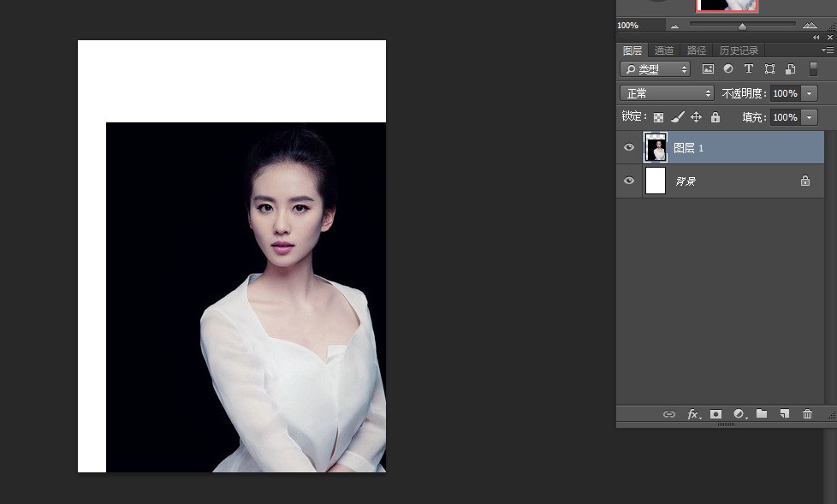Open the 不透明度 opacity slider arrow

tap(810, 93)
